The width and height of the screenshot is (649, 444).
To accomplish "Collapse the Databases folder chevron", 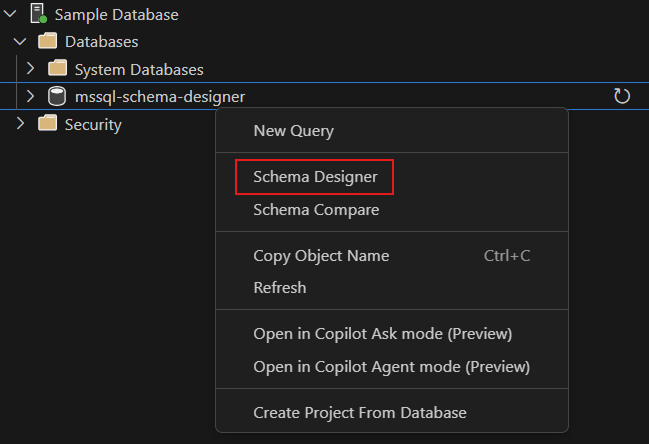I will pos(20,42).
